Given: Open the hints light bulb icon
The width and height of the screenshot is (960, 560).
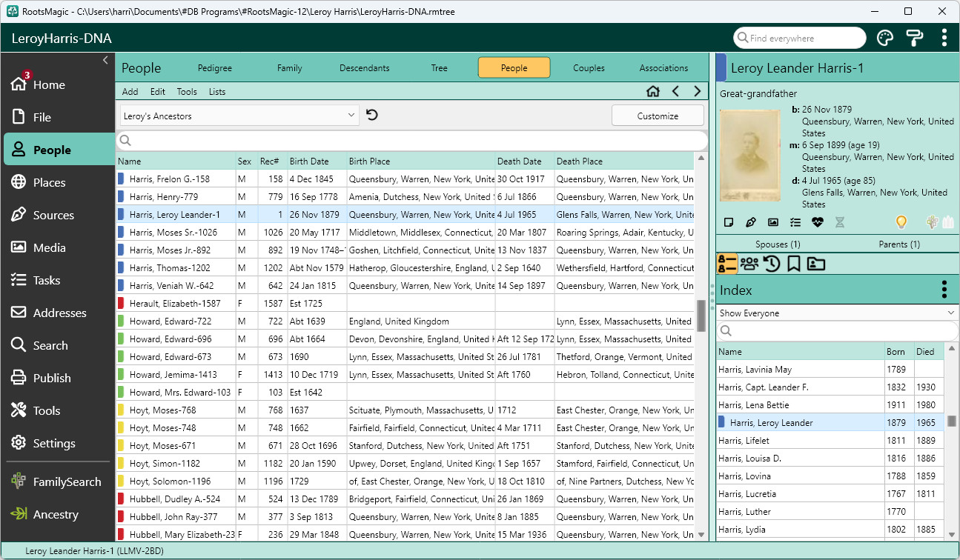Looking at the screenshot, I should pos(901,222).
